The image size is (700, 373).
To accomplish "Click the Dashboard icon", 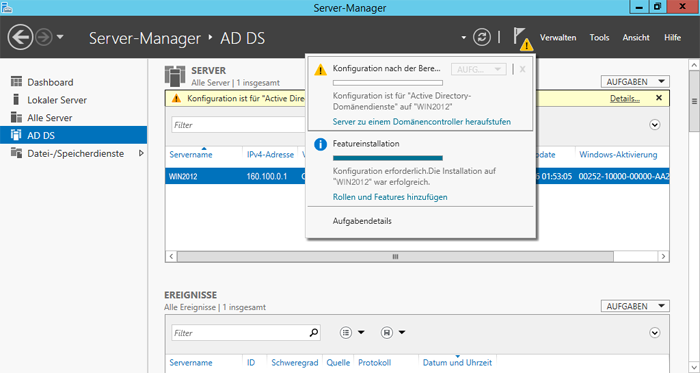I will point(16,82).
